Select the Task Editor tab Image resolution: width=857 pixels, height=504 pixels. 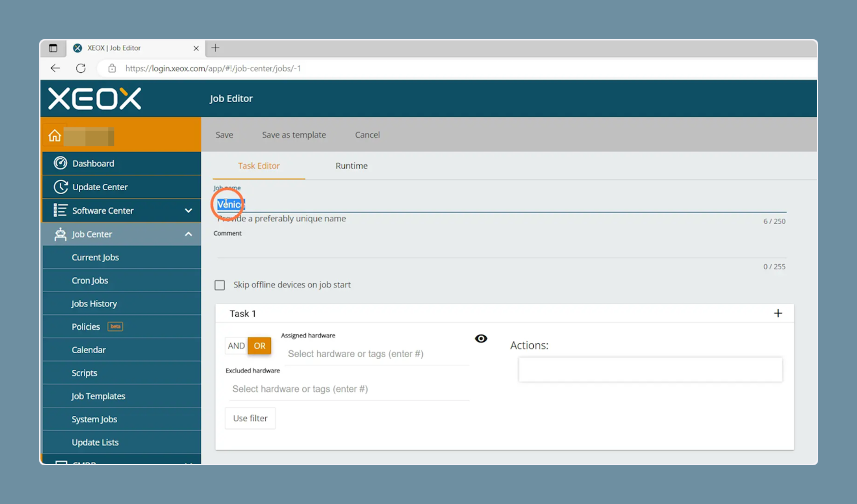click(x=259, y=166)
